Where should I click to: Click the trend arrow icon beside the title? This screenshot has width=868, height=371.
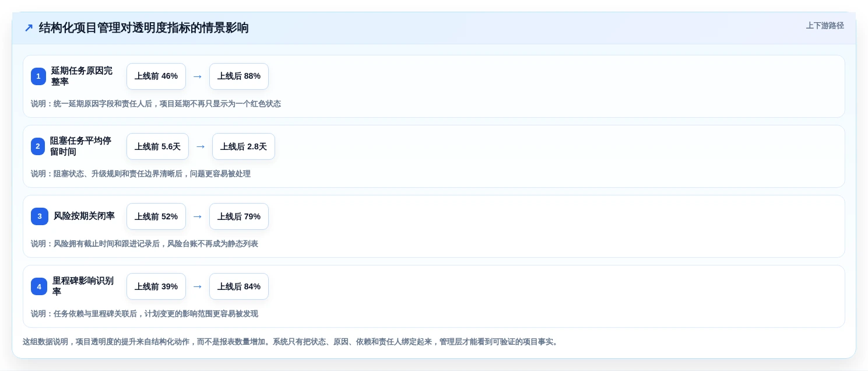[29, 28]
